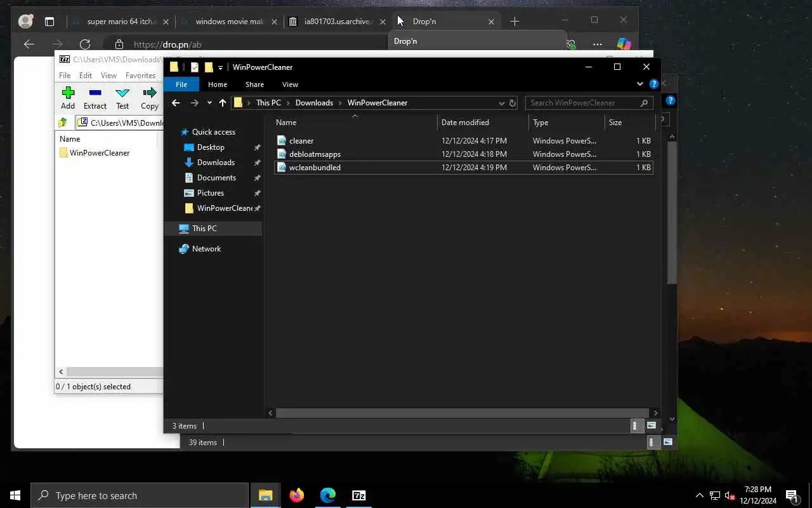Open the Home ribbon tab in Explorer
The height and width of the screenshot is (508, 812).
218,84
